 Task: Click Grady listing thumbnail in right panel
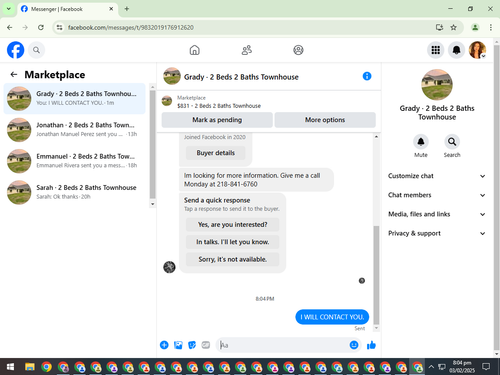[x=437, y=85]
